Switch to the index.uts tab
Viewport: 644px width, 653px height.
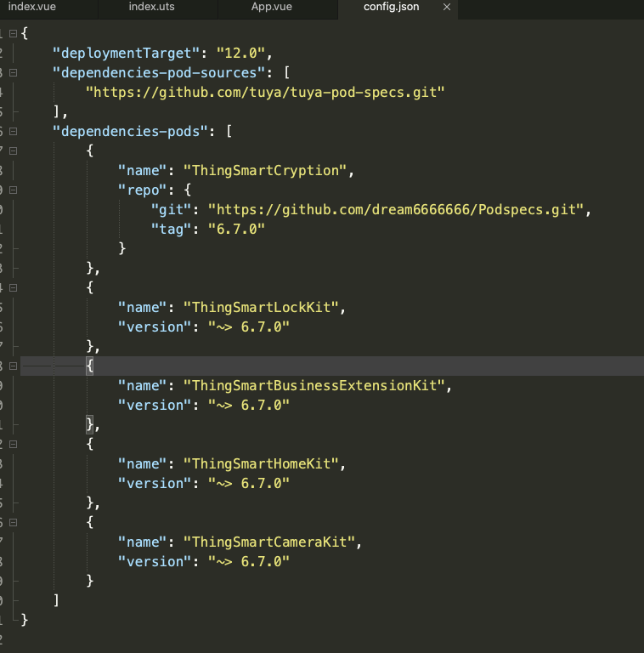(151, 7)
